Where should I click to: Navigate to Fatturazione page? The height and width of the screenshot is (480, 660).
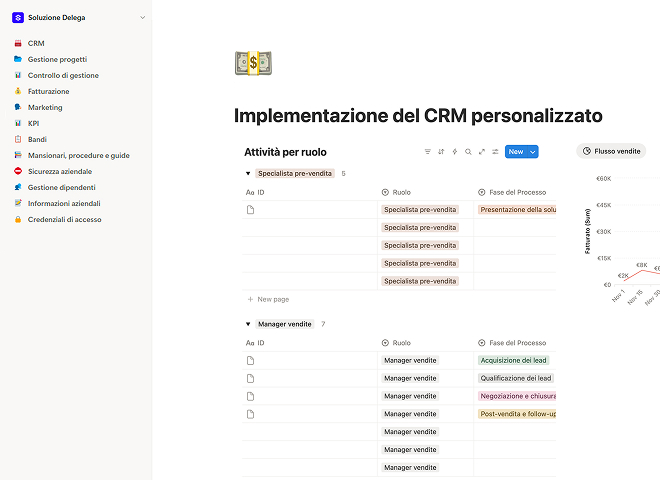pos(48,91)
